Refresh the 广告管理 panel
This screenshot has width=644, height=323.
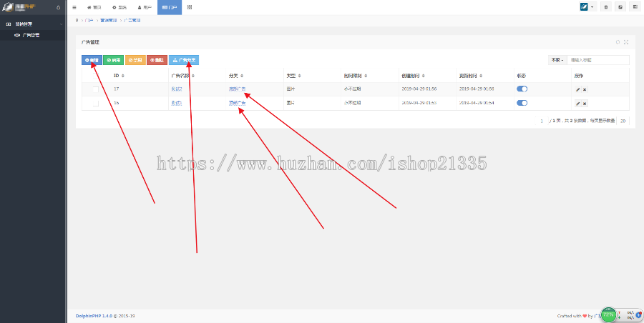pos(618,42)
